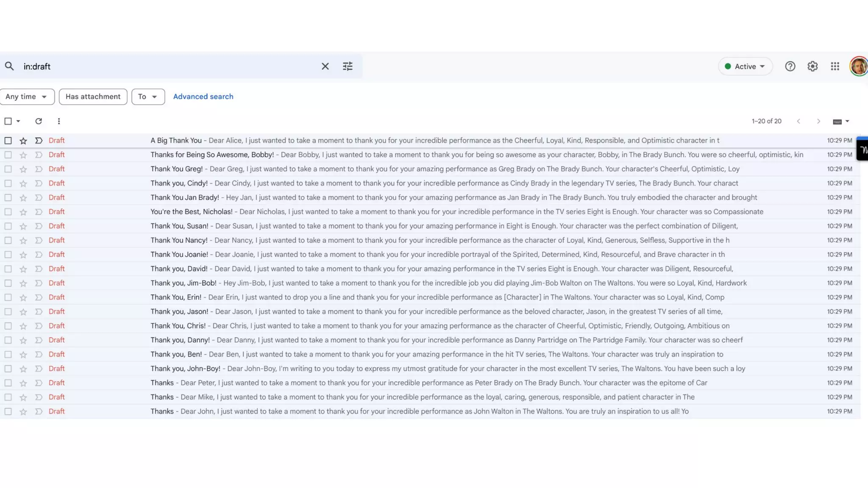Viewport: 868px width, 488px height.
Task: Open the Advanced search link
Action: (x=203, y=97)
